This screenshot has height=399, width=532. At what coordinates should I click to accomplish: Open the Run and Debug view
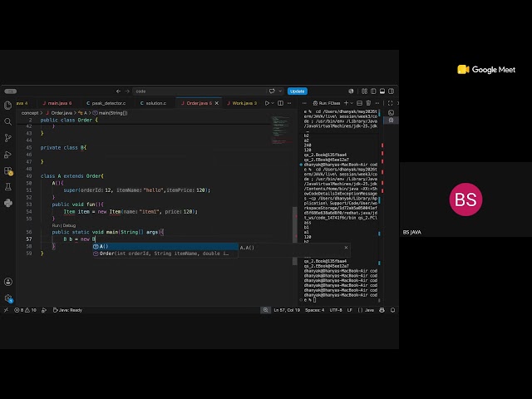coord(7,155)
